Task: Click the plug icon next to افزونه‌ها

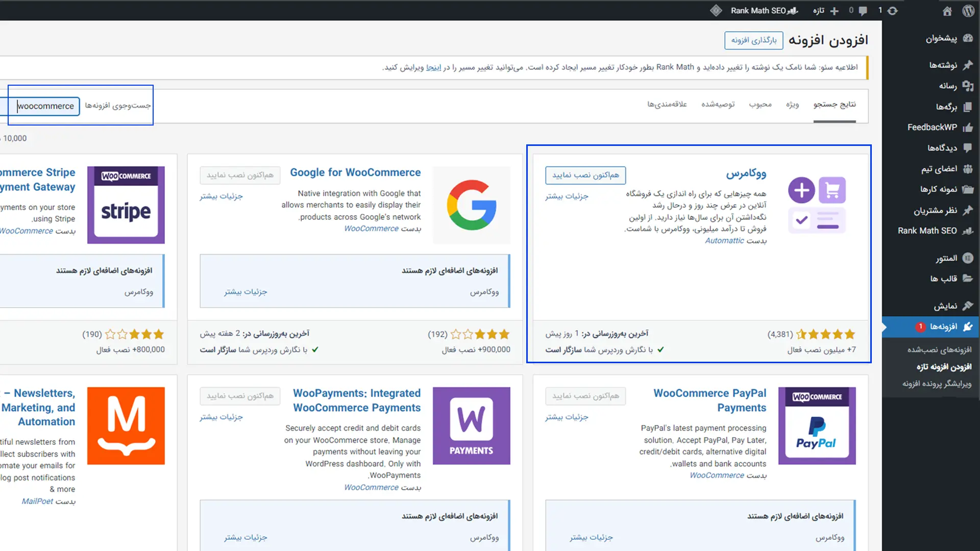Action: click(x=968, y=327)
